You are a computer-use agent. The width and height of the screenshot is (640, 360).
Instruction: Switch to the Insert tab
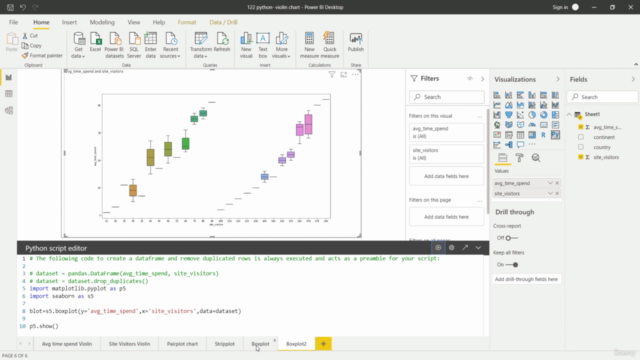69,22
